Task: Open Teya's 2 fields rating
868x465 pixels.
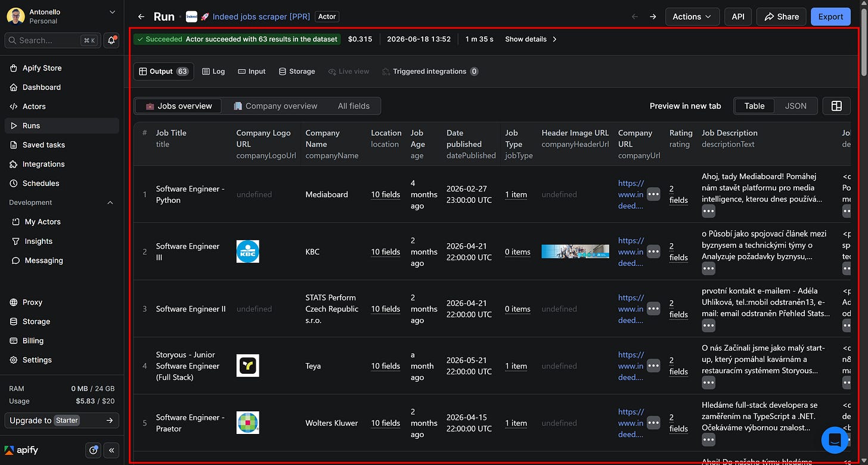Action: coord(678,365)
